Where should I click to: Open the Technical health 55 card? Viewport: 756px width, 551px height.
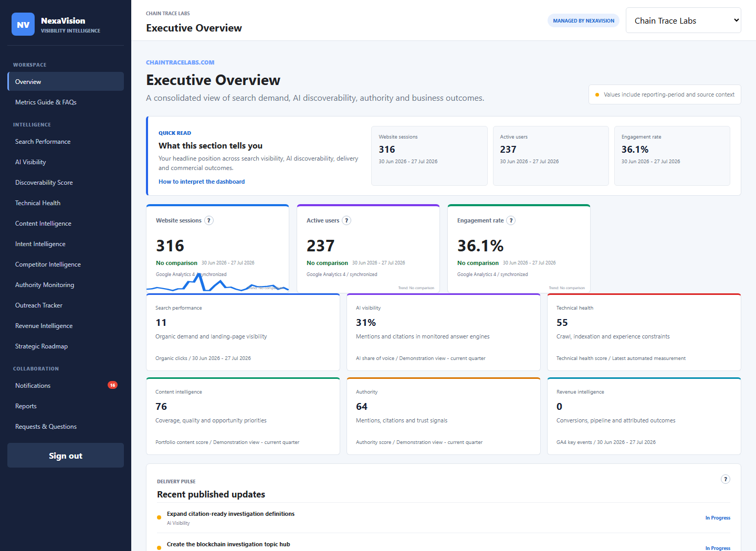tap(644, 332)
